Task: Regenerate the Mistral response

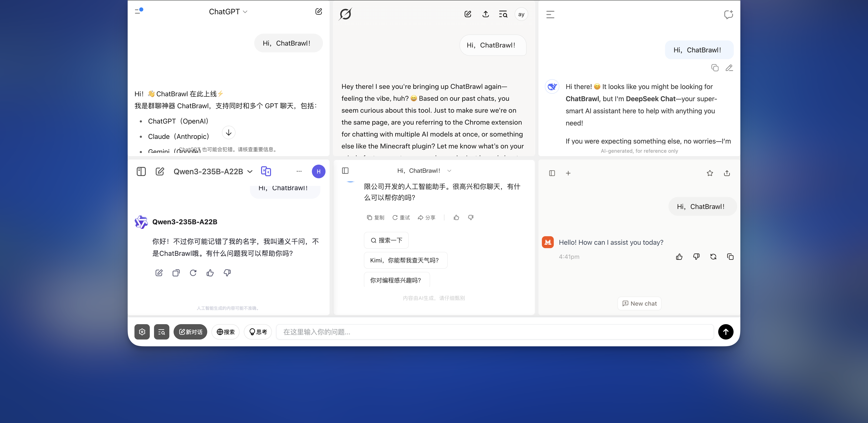Action: click(713, 257)
